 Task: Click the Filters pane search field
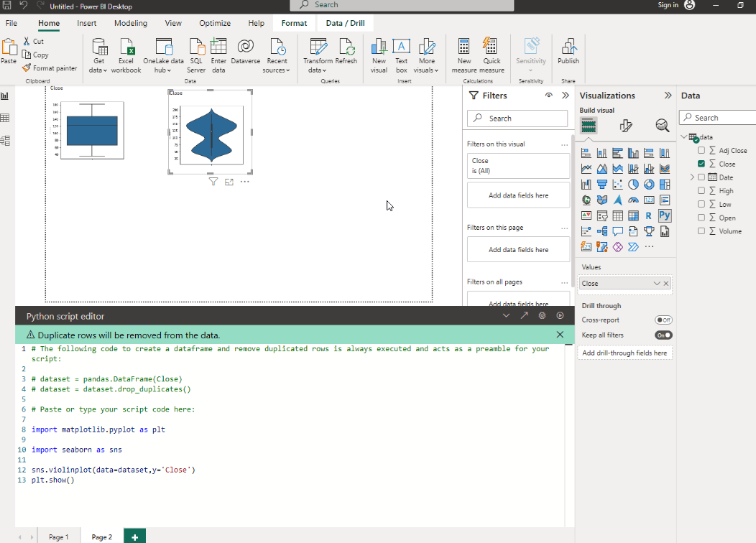click(517, 119)
